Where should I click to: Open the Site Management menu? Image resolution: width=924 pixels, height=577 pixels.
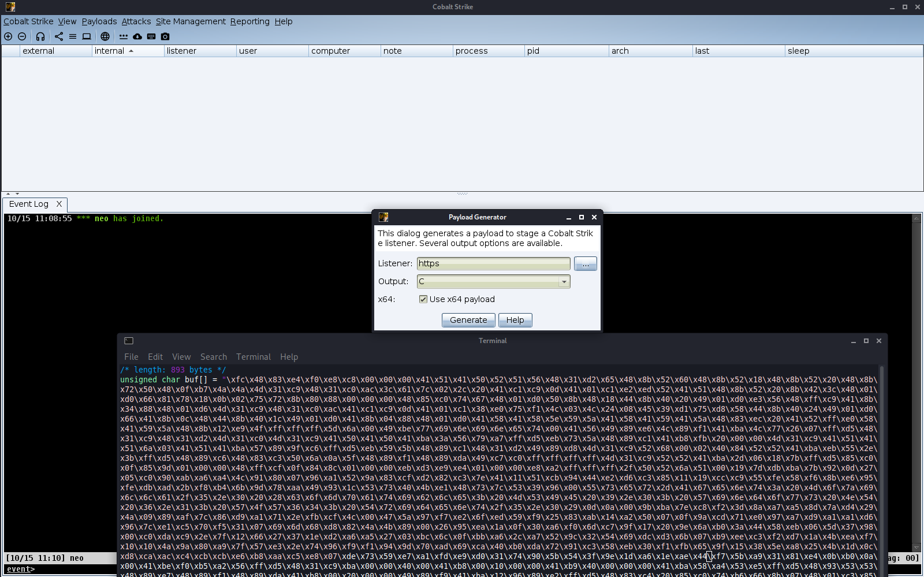[x=191, y=21]
